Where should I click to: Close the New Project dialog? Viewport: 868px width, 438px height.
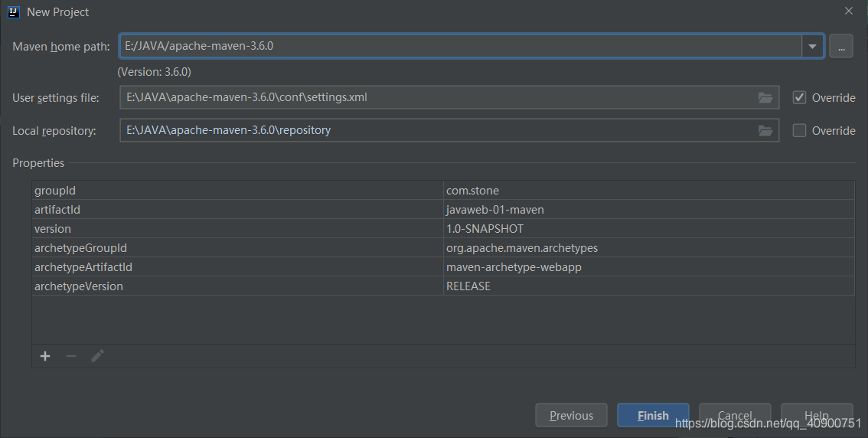(x=849, y=11)
